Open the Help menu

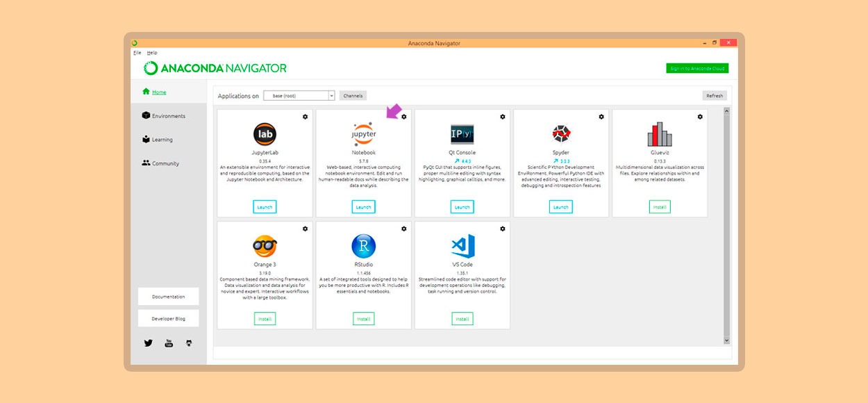click(x=152, y=53)
